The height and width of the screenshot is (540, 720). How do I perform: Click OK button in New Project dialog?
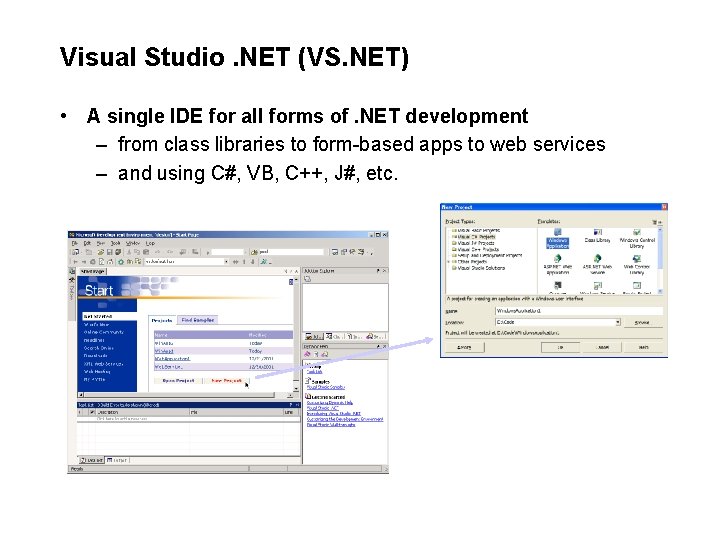click(x=560, y=347)
